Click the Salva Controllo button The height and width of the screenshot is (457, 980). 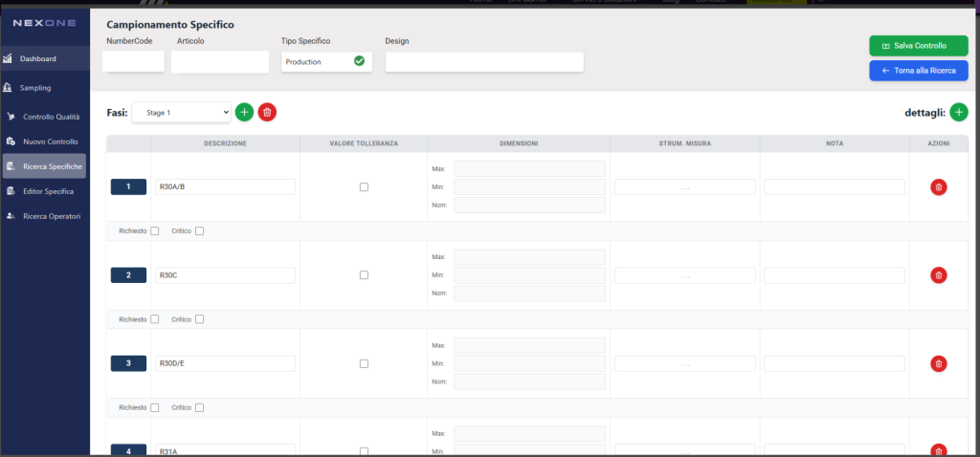click(918, 46)
